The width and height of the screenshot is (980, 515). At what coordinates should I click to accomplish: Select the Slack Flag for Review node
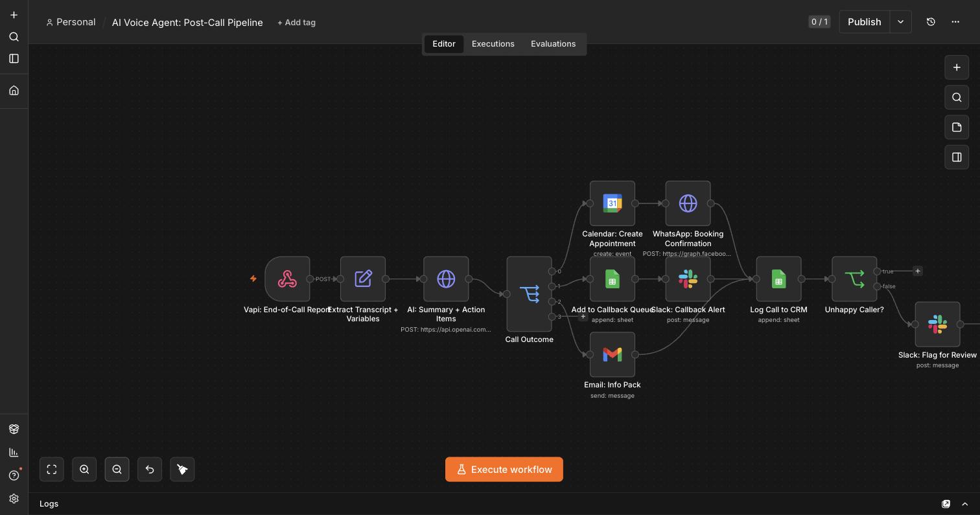(937, 324)
